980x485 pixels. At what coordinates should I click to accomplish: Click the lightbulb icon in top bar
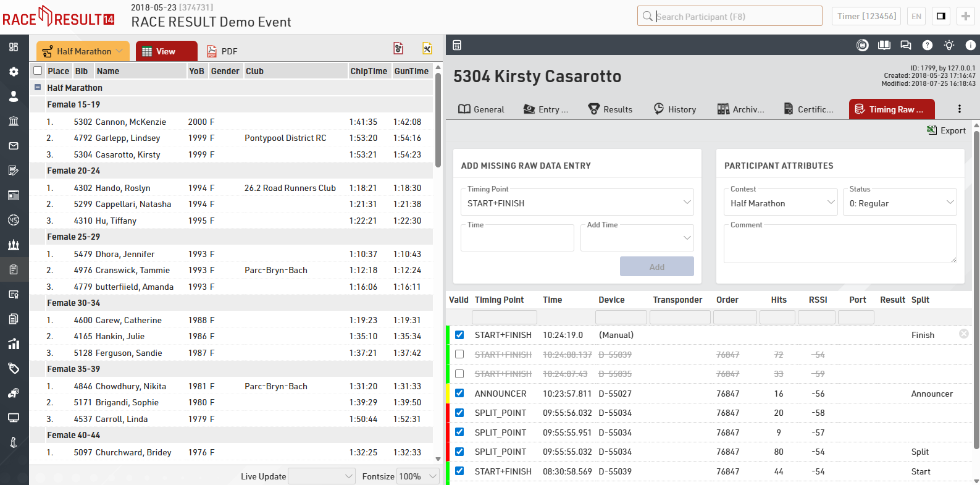point(949,45)
